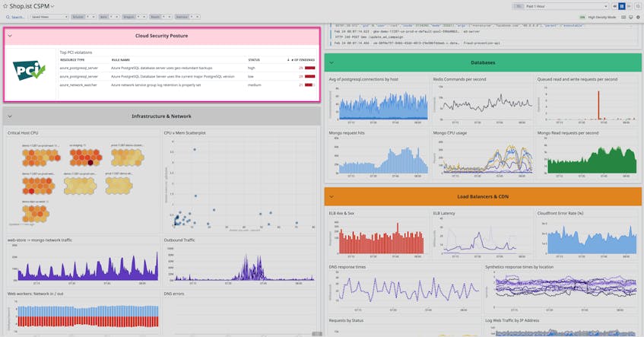Select the current major PostgreSQL version rule row

click(188, 76)
